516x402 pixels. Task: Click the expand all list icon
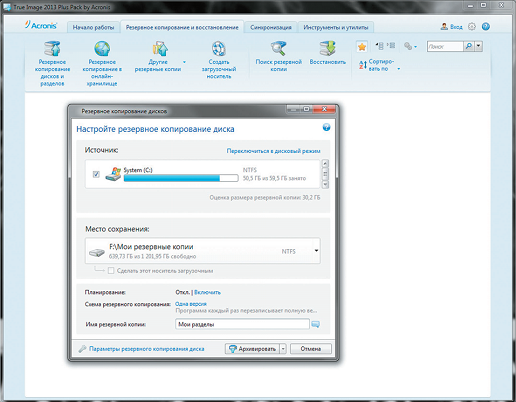[391, 46]
